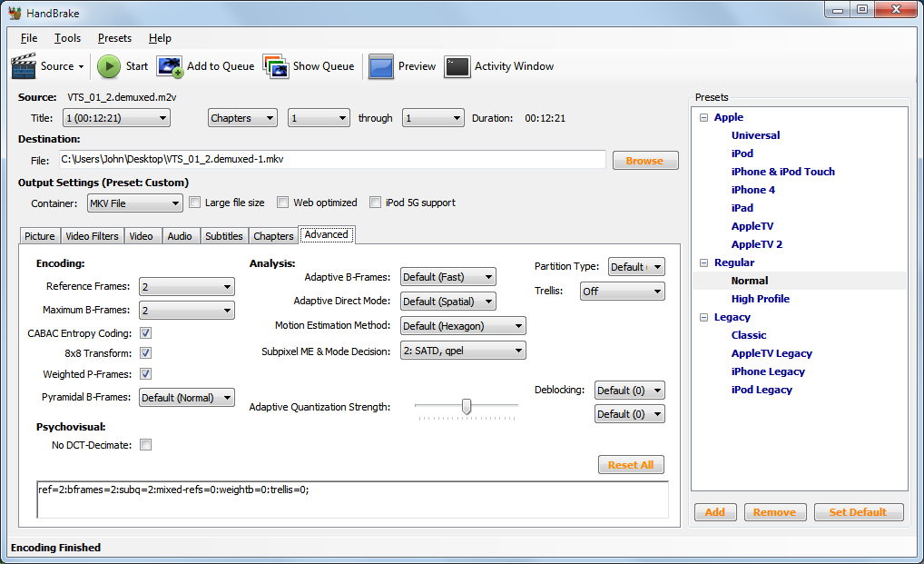Image resolution: width=924 pixels, height=564 pixels.
Task: Switch to the Subtitles tab
Action: click(x=224, y=236)
